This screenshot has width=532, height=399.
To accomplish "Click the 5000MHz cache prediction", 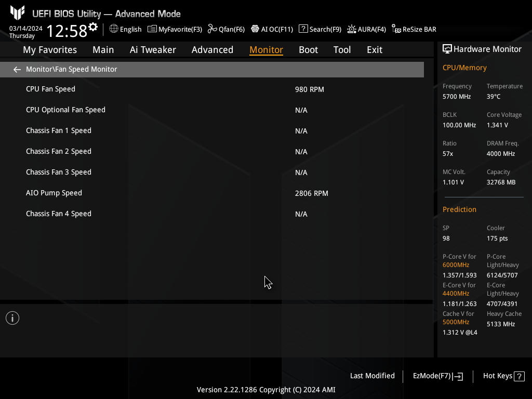I will coord(456,322).
